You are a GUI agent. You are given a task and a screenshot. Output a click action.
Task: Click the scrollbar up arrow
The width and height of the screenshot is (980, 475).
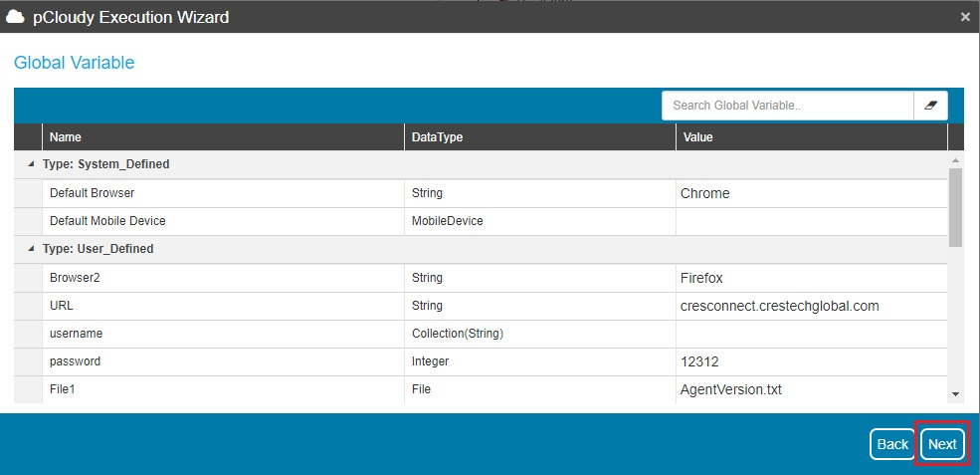[955, 160]
